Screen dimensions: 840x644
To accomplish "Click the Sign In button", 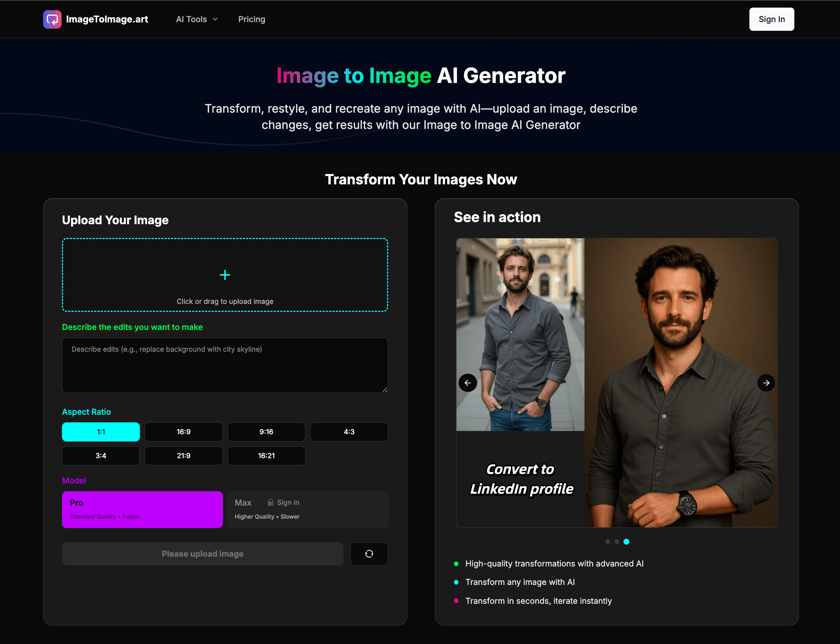I will tap(772, 19).
